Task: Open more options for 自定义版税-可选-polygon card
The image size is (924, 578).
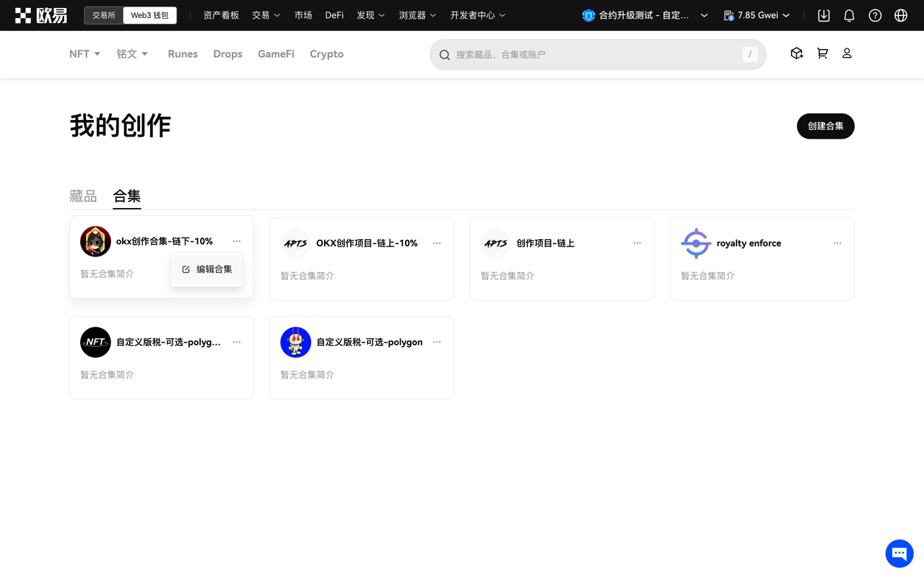Action: point(437,342)
